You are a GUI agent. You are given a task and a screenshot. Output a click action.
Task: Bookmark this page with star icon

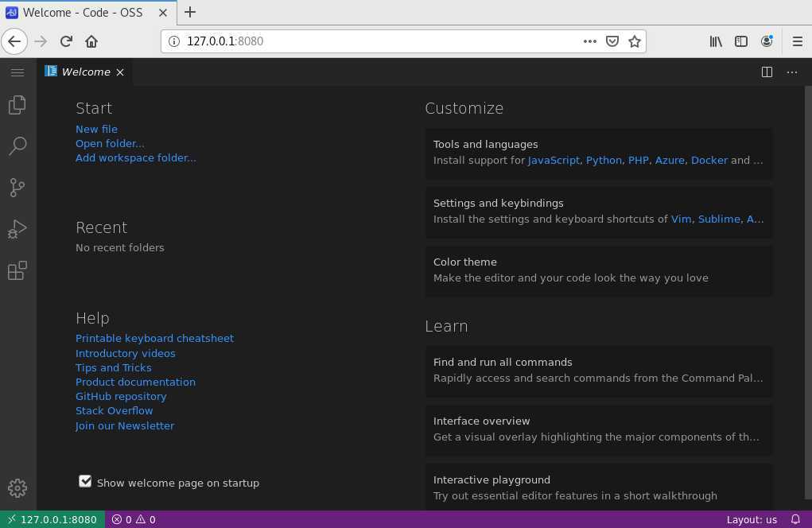coord(635,41)
